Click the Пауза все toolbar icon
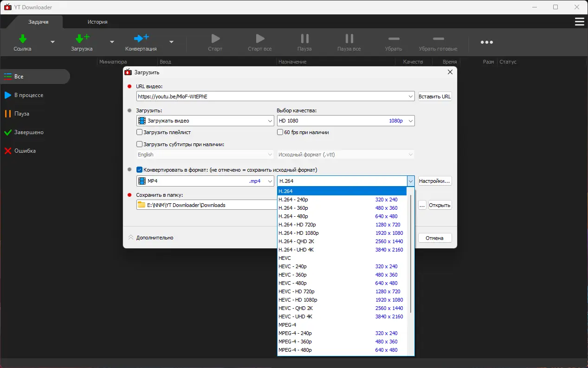The image size is (588, 368). point(349,39)
